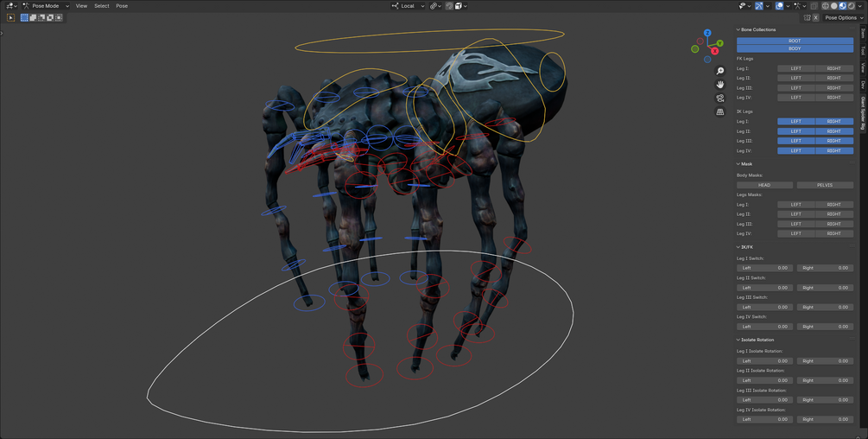Choose extend selection mode icon
This screenshot has height=439, width=868.
coord(33,17)
